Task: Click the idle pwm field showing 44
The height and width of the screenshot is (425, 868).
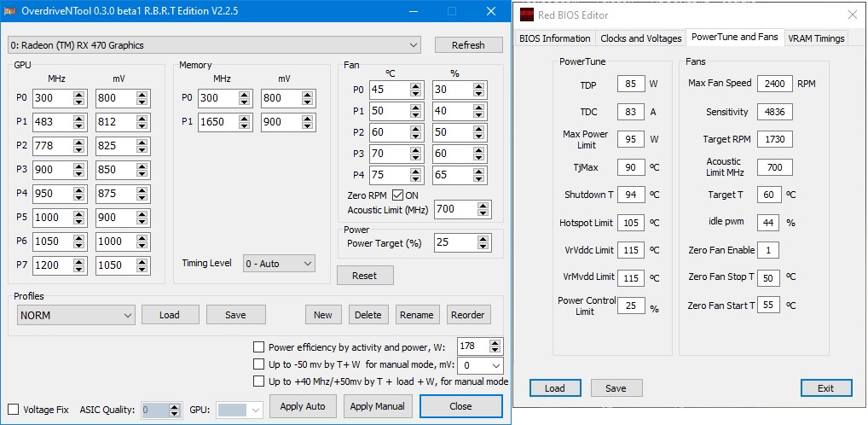Action: 768,223
